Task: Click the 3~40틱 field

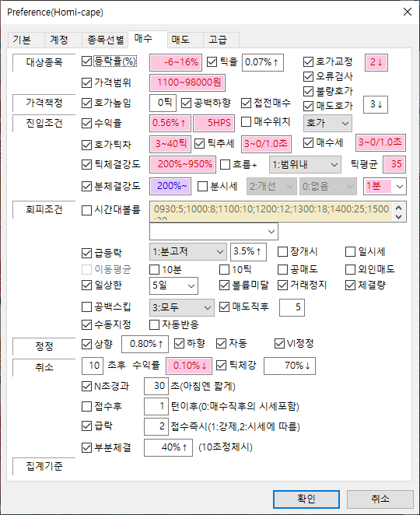Action: pos(170,144)
